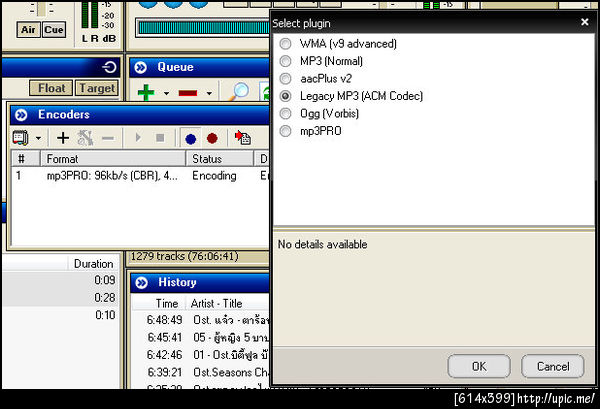Remove encoder with minus icon

pos(108,138)
